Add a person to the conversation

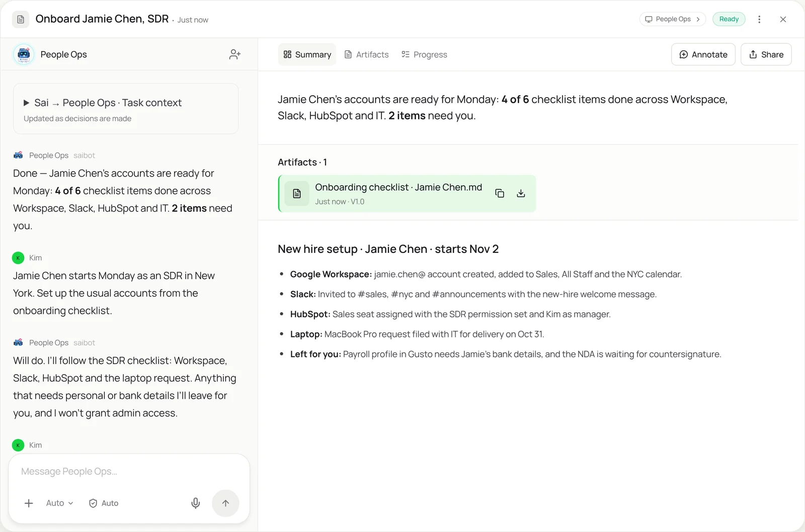click(x=235, y=54)
